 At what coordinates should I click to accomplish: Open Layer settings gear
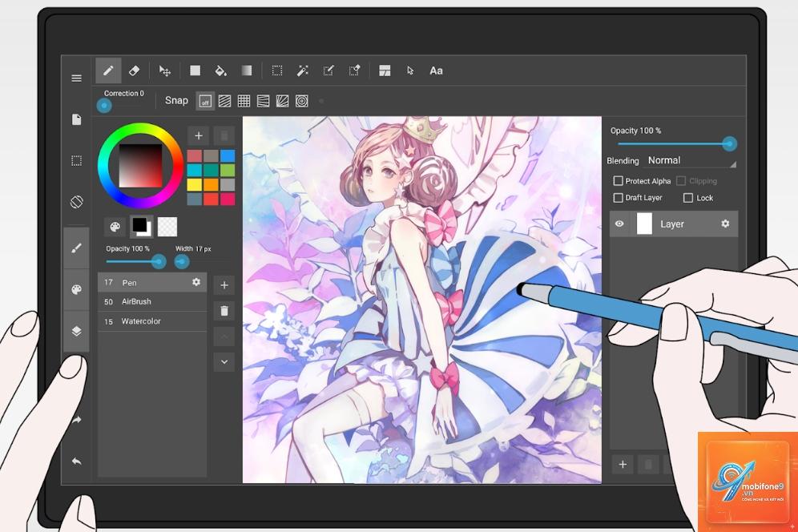(x=725, y=224)
